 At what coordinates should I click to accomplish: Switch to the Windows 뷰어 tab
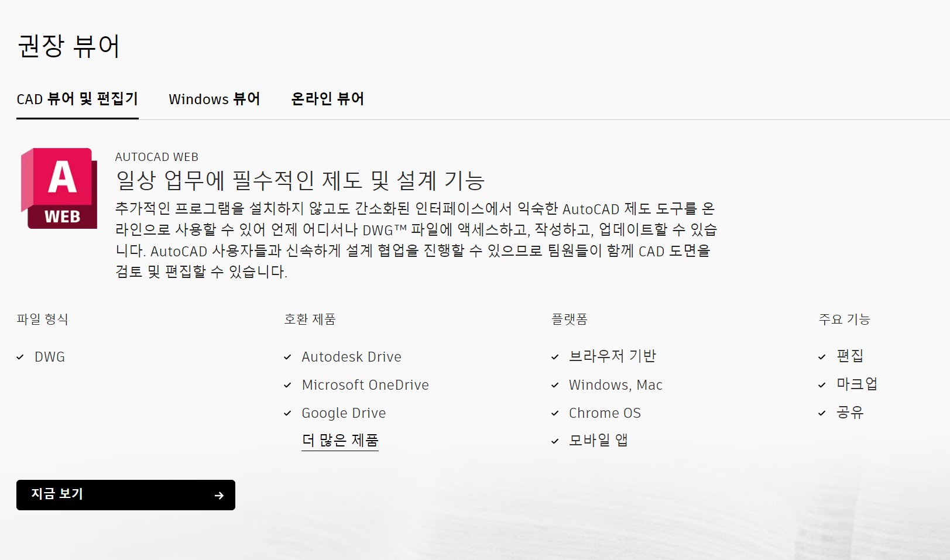tap(214, 99)
